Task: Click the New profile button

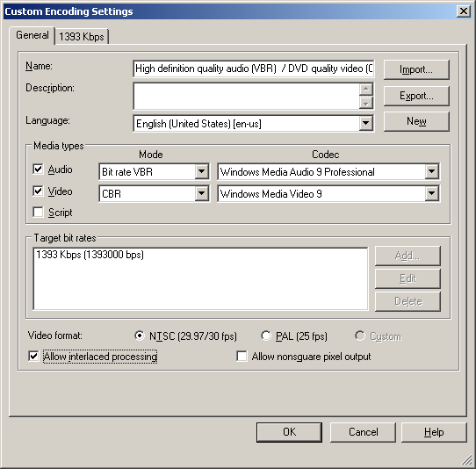Action: coord(416,121)
